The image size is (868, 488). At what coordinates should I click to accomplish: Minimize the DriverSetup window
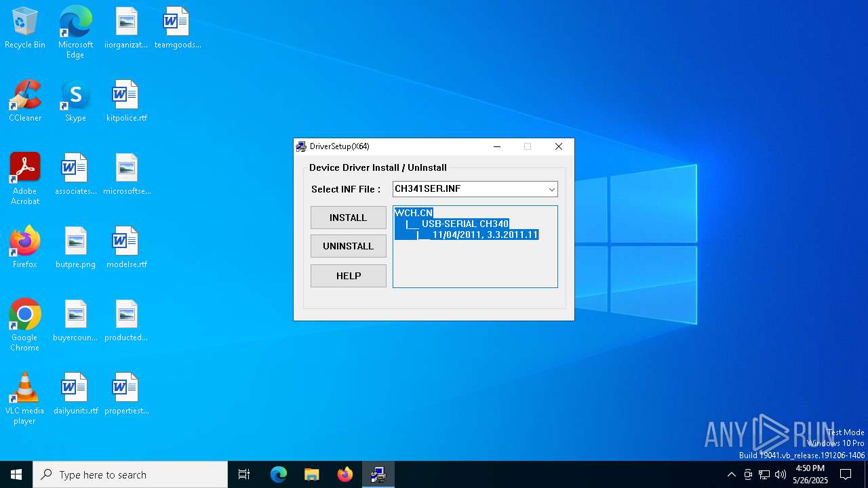[x=496, y=146]
